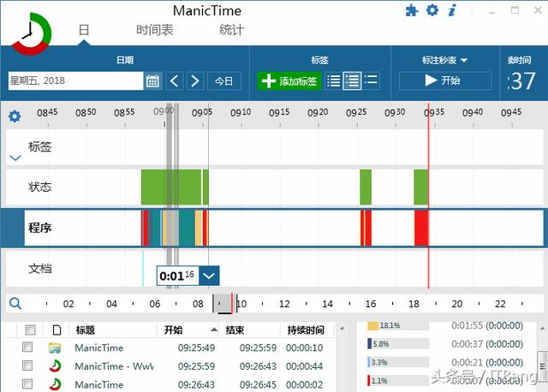Image resolution: width=548 pixels, height=392 pixels.
Task: Toggle the select-all checkbox in header
Action: [x=31, y=330]
